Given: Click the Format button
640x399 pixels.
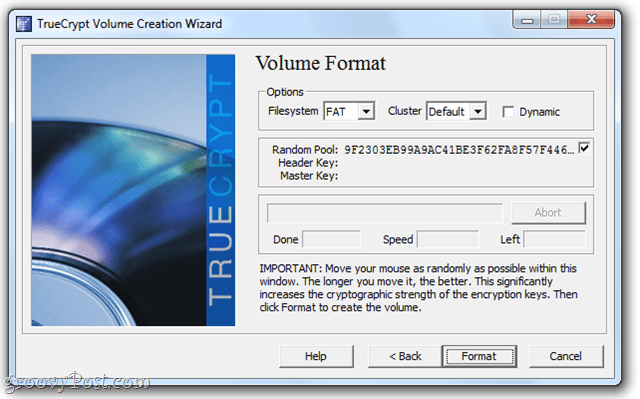Looking at the screenshot, I should click(479, 356).
